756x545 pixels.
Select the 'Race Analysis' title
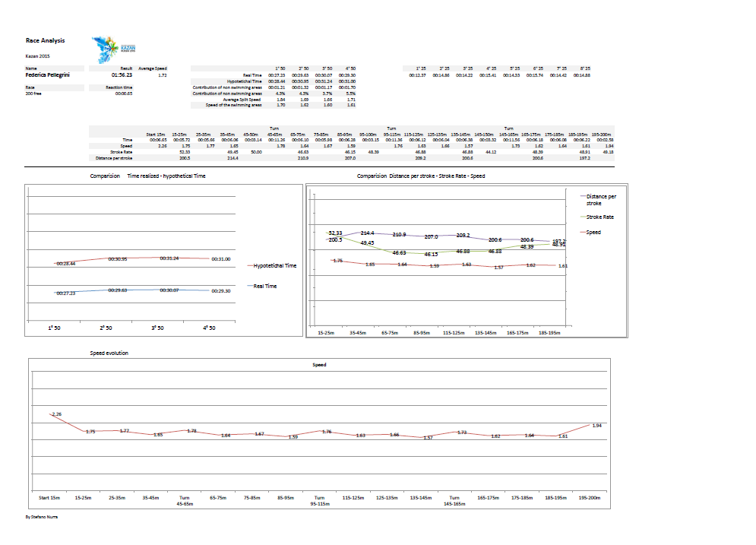click(x=46, y=40)
